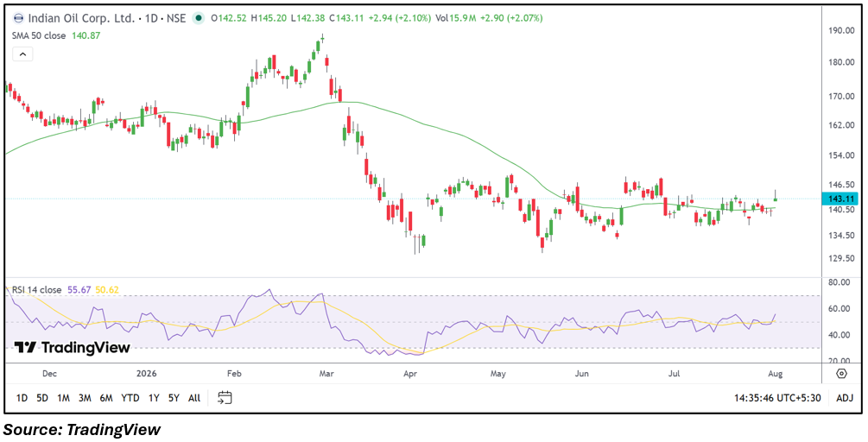Select the 1Y time range
This screenshot has width=868, height=442.
155,398
